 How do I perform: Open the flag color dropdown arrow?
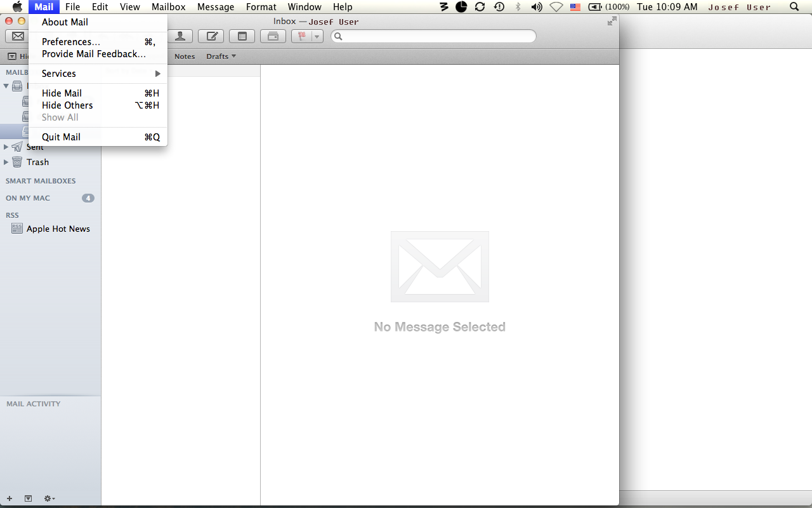(x=317, y=36)
